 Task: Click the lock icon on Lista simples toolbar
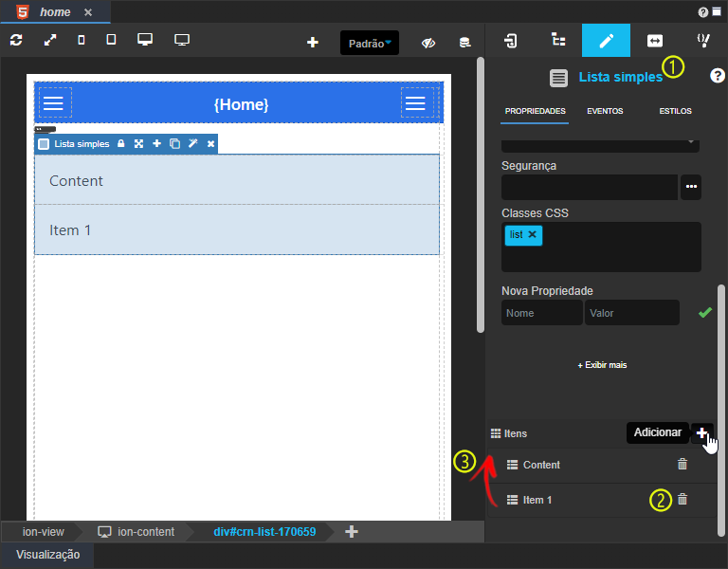(120, 143)
